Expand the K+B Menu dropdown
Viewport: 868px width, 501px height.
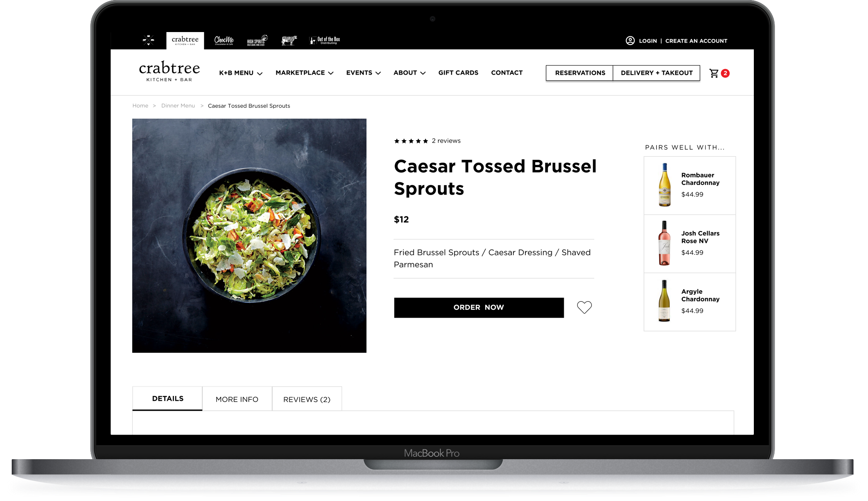240,73
